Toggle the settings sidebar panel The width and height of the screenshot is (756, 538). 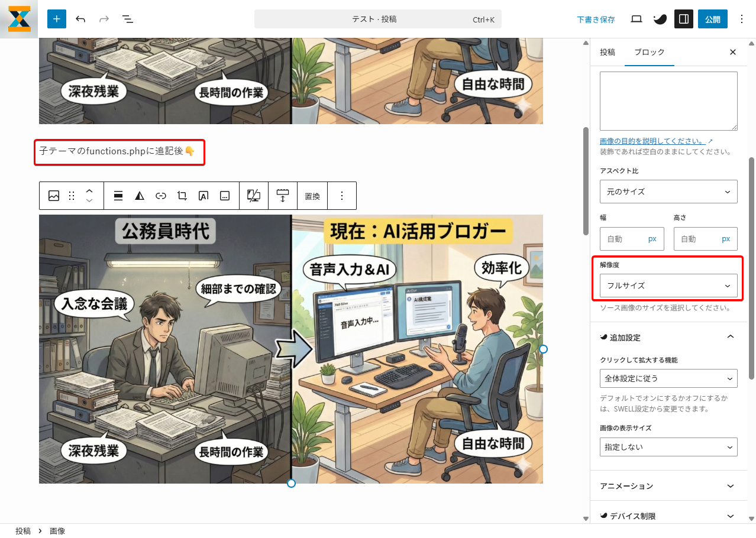point(683,19)
